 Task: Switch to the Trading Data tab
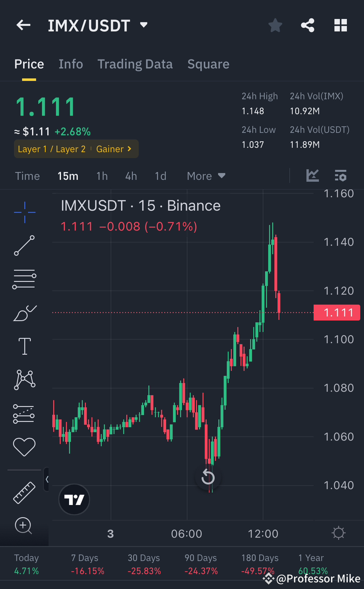(x=135, y=64)
